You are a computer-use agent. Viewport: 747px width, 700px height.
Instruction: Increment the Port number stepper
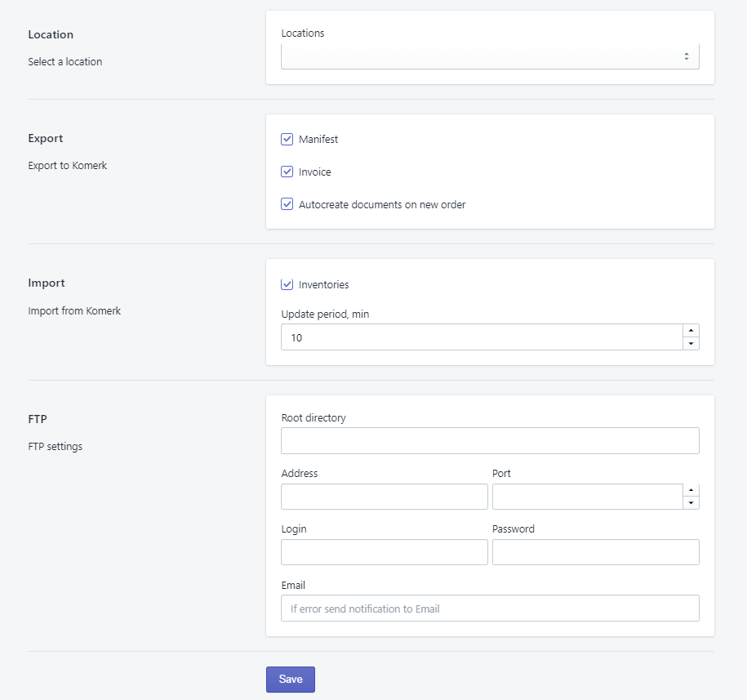pos(691,490)
